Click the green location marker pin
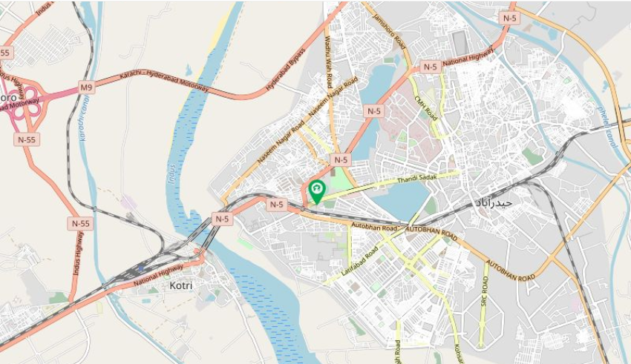The height and width of the screenshot is (364, 631). (x=317, y=192)
